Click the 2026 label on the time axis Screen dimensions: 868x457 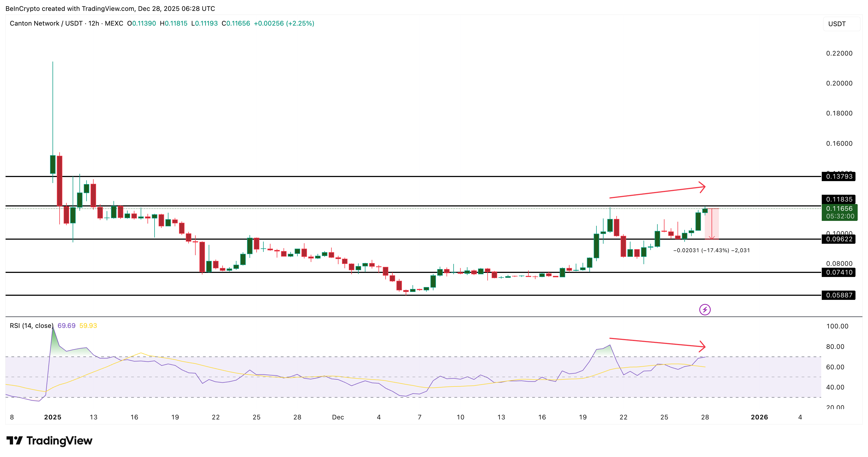point(760,417)
